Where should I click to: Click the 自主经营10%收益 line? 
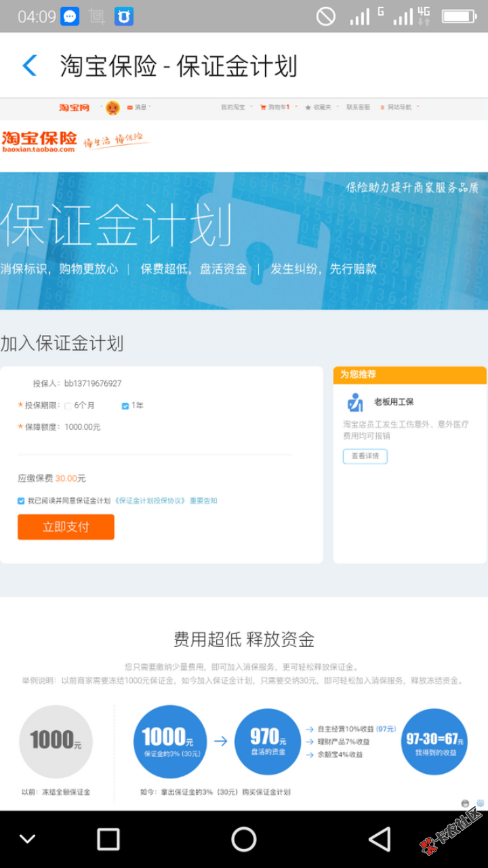pyautogui.click(x=351, y=729)
